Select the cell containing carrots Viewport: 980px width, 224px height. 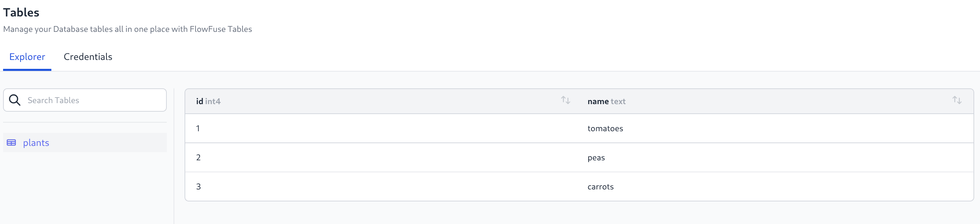click(601, 186)
